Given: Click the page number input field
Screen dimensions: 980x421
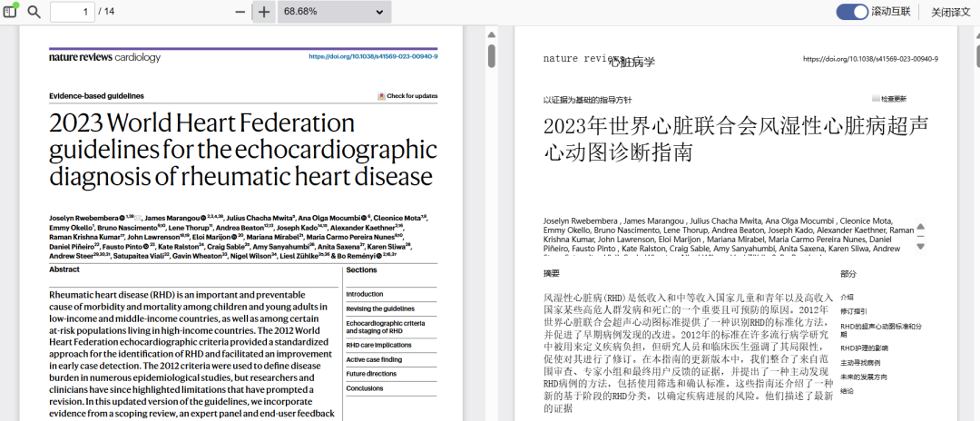Looking at the screenshot, I should click(73, 12).
